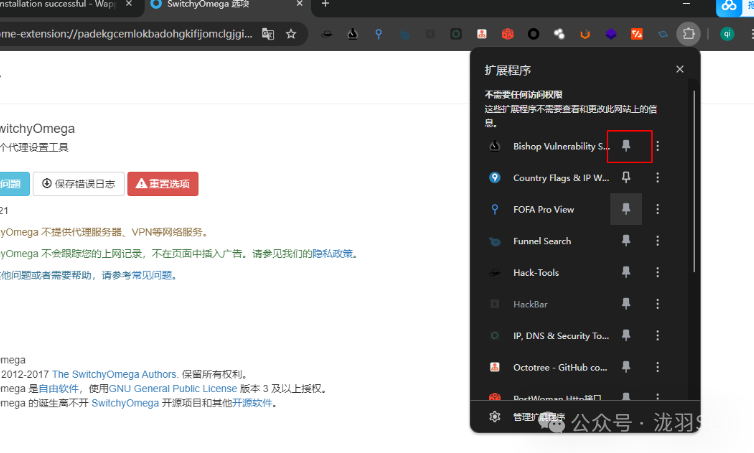Click the address bar URL field

click(126, 34)
